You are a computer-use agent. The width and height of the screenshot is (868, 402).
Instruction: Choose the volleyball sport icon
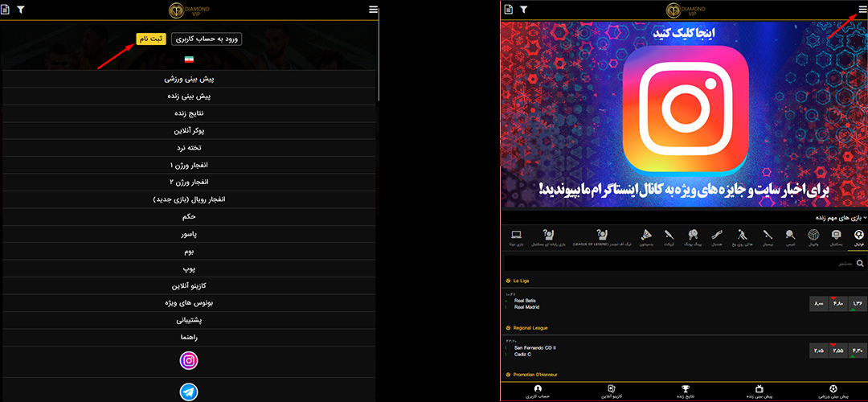(x=814, y=236)
